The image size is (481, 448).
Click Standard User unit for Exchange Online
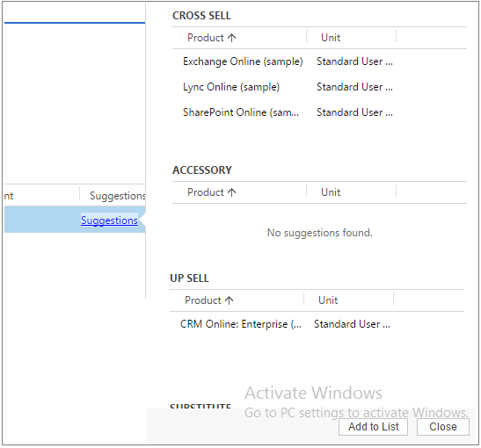(x=354, y=61)
